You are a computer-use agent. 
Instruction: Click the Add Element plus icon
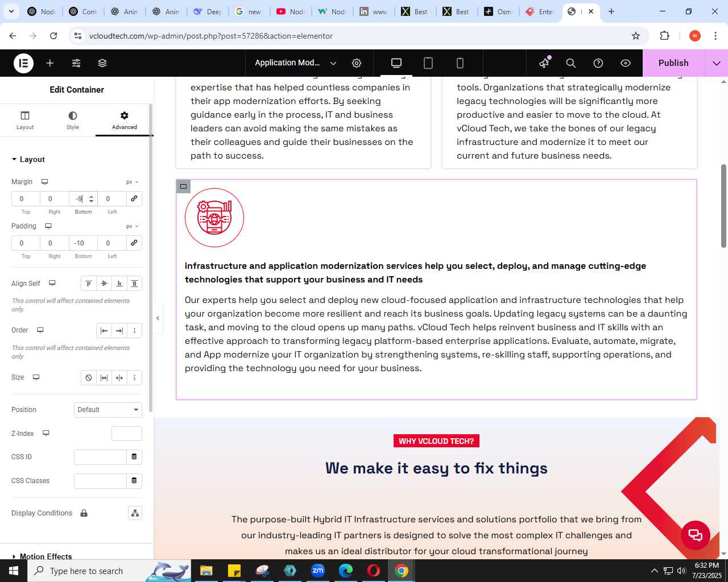click(50, 63)
